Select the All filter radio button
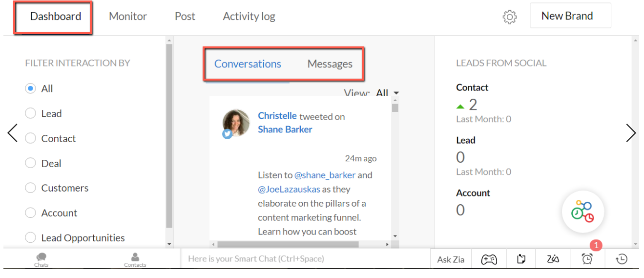This screenshot has height=278, width=644. pyautogui.click(x=30, y=88)
